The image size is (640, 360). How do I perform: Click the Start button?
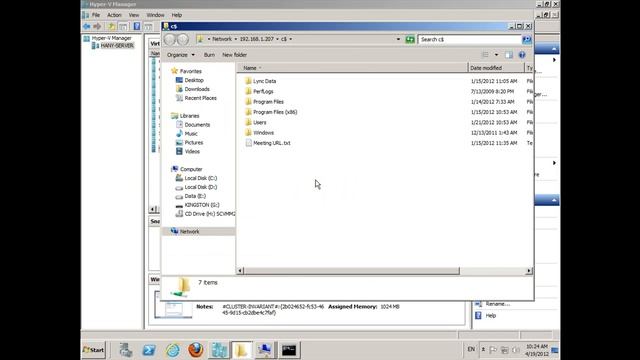[93, 350]
